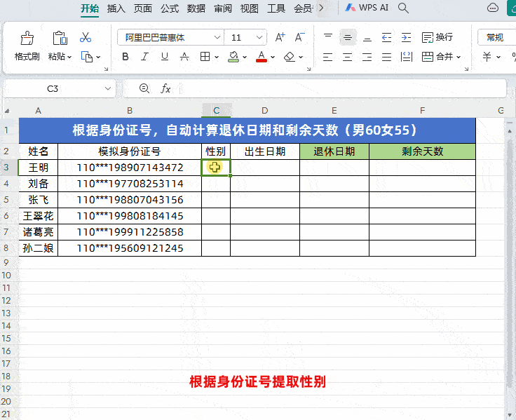
Task: Toggle Strikethrough formatting
Action: click(184, 57)
